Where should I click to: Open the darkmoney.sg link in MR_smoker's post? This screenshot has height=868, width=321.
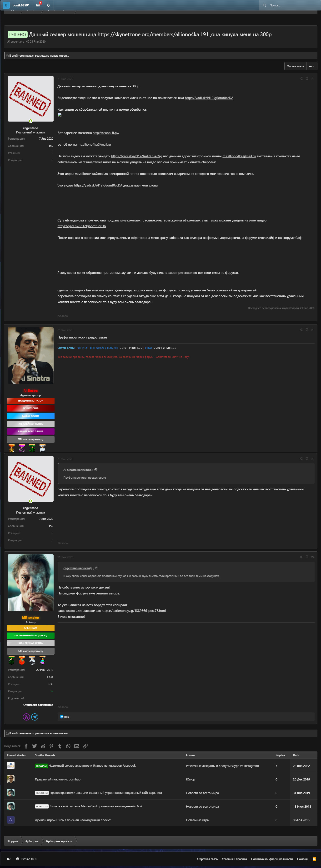[134, 611]
